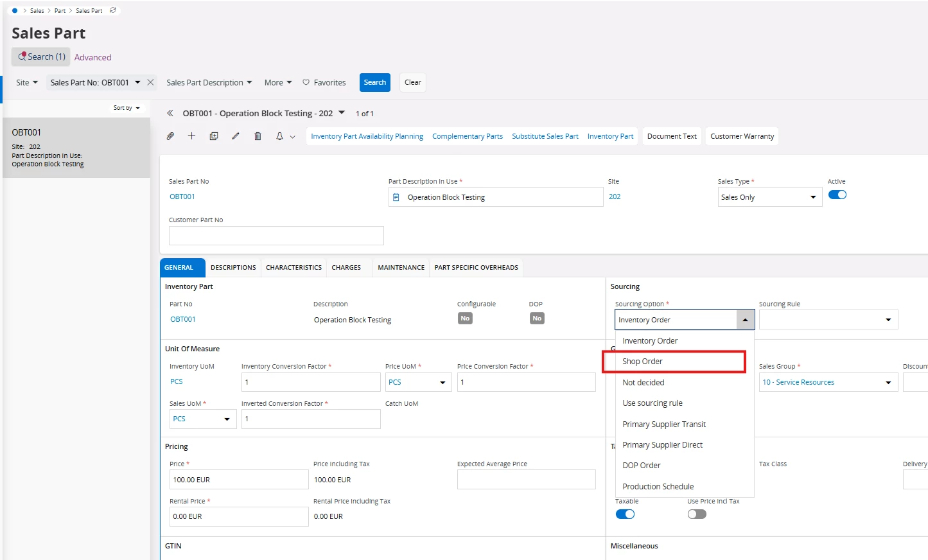Open Site 202 link
The width and height of the screenshot is (928, 560).
(615, 197)
